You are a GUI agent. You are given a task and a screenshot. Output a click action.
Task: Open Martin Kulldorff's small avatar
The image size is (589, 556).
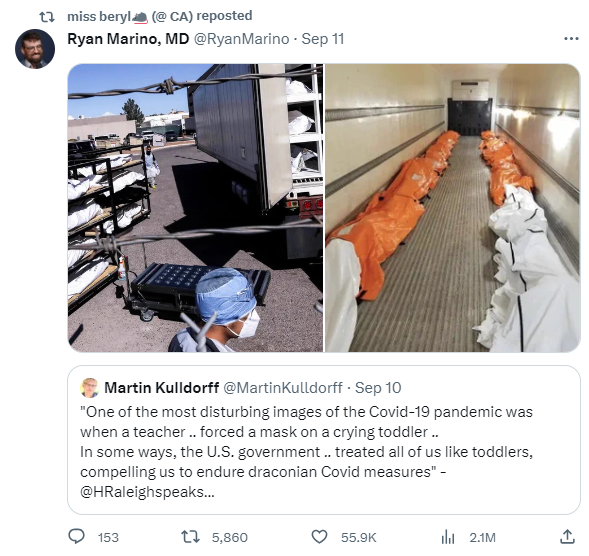(x=89, y=388)
